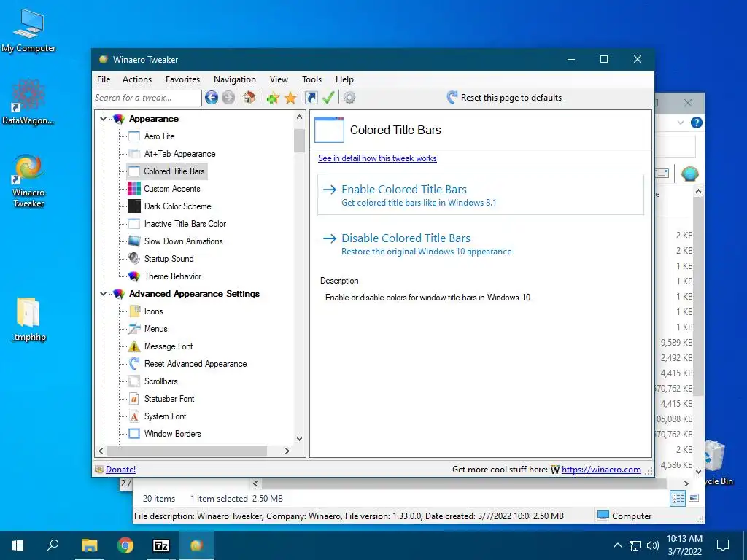Click the Theme Behavior icon
Viewport: 747px width, 560px height.
point(134,276)
